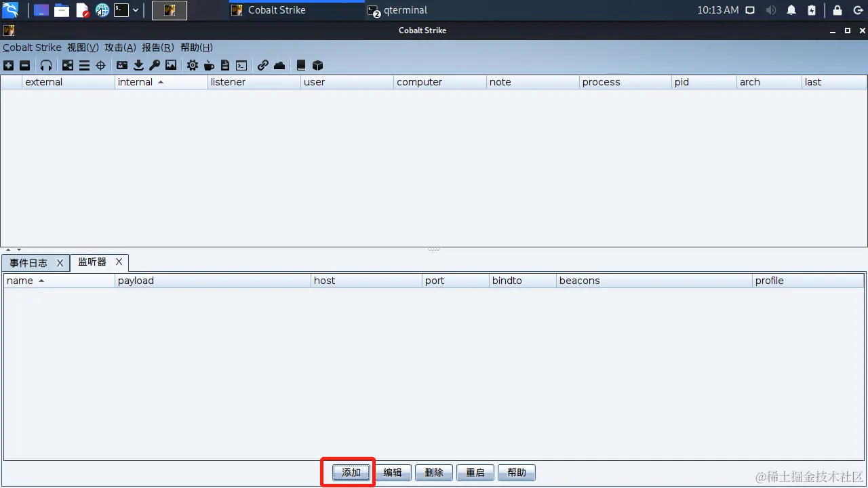The height and width of the screenshot is (488, 868).
Task: Sort listeners by host column header
Action: (x=367, y=281)
